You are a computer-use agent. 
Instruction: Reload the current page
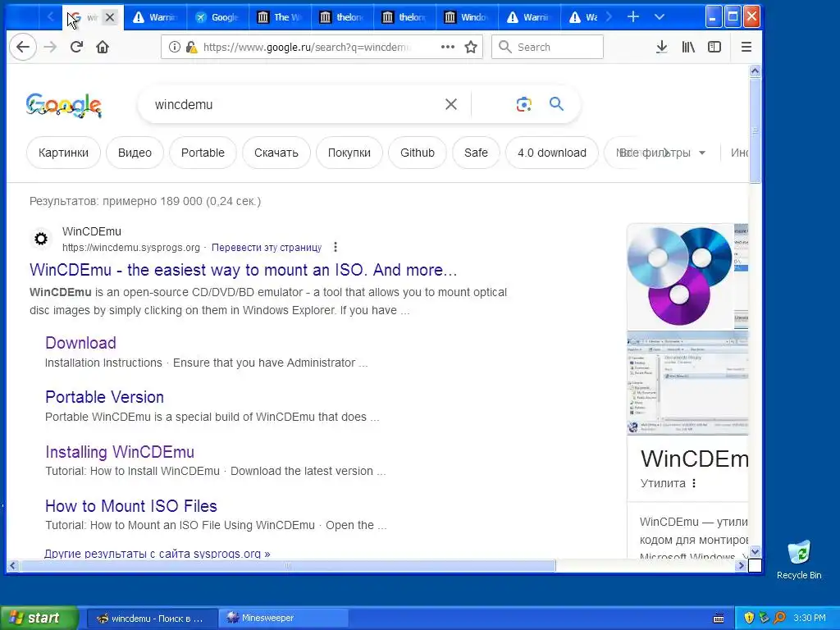coord(76,47)
